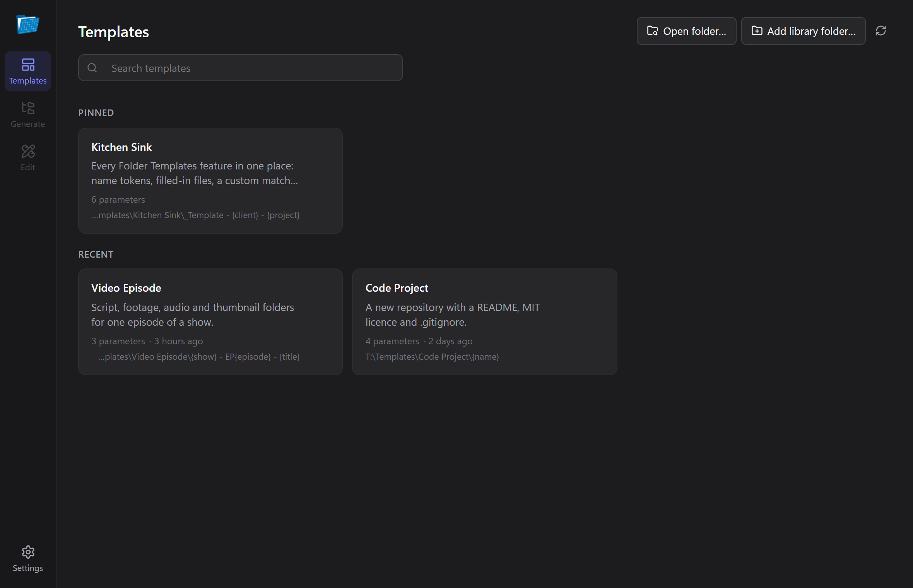Click the search magnifier icon
The width and height of the screenshot is (913, 588).
click(x=92, y=68)
